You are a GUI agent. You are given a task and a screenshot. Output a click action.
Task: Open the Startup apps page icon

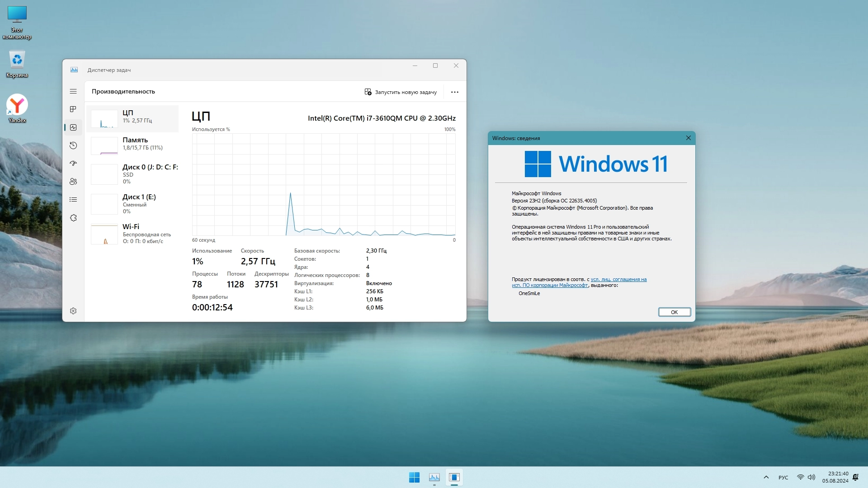[x=73, y=164]
